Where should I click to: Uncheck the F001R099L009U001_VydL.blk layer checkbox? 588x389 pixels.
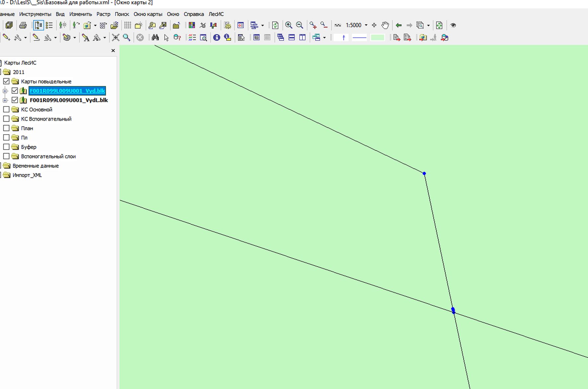(x=15, y=100)
